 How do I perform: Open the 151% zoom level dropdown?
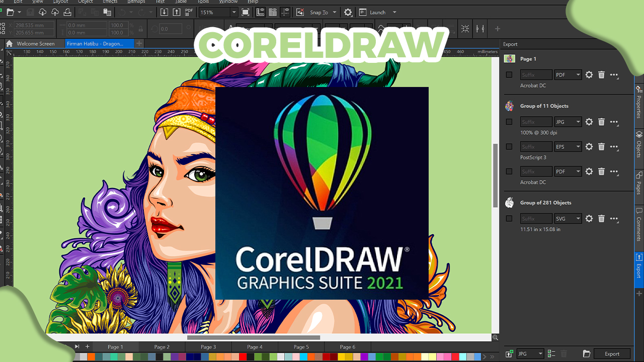233,12
